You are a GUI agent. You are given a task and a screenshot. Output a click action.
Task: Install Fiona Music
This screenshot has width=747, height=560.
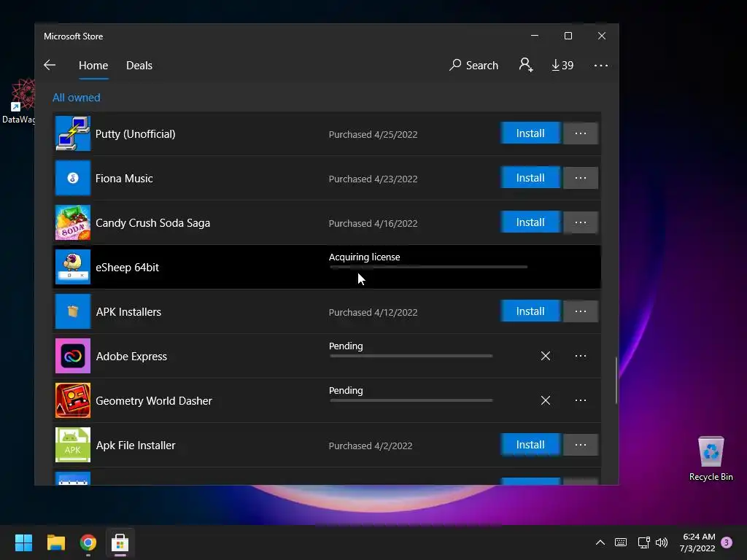pos(530,178)
